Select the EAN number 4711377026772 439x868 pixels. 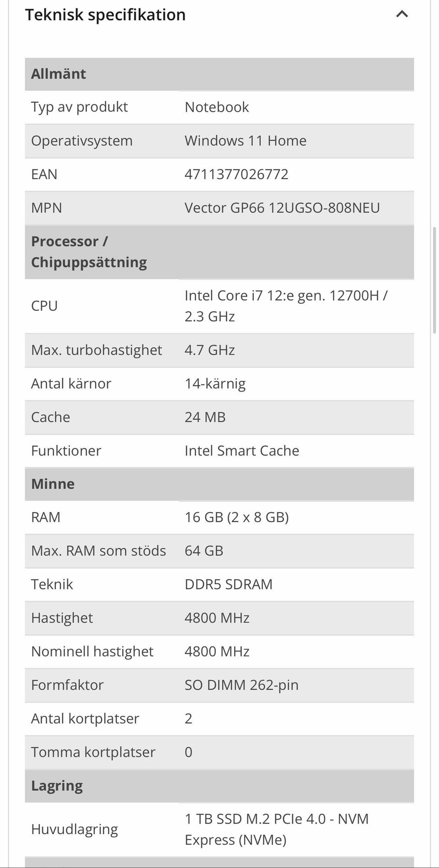click(236, 174)
